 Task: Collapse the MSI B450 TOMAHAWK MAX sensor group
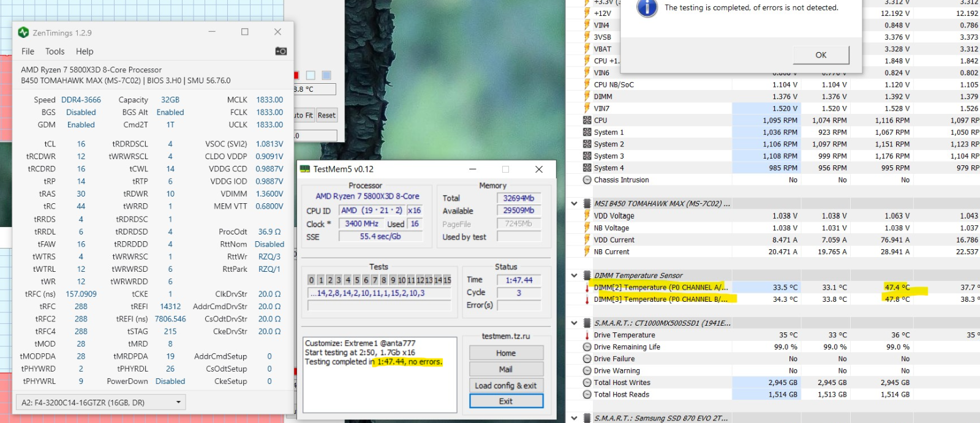coord(574,204)
